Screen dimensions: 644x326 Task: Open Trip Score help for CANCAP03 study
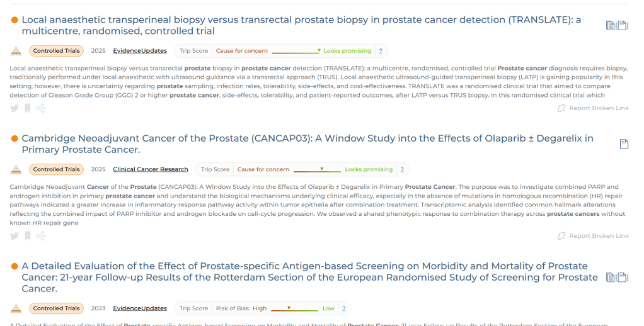tap(402, 169)
